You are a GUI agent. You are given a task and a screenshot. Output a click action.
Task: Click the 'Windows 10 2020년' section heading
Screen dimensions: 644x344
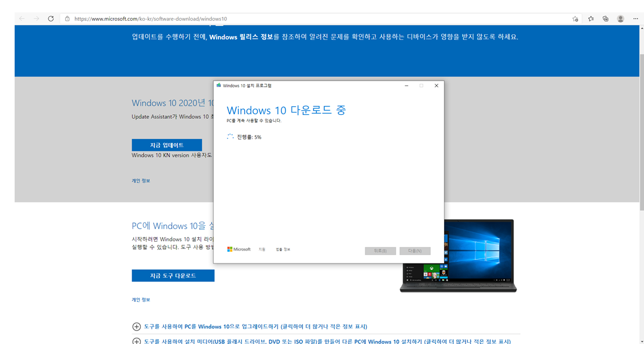click(x=173, y=102)
